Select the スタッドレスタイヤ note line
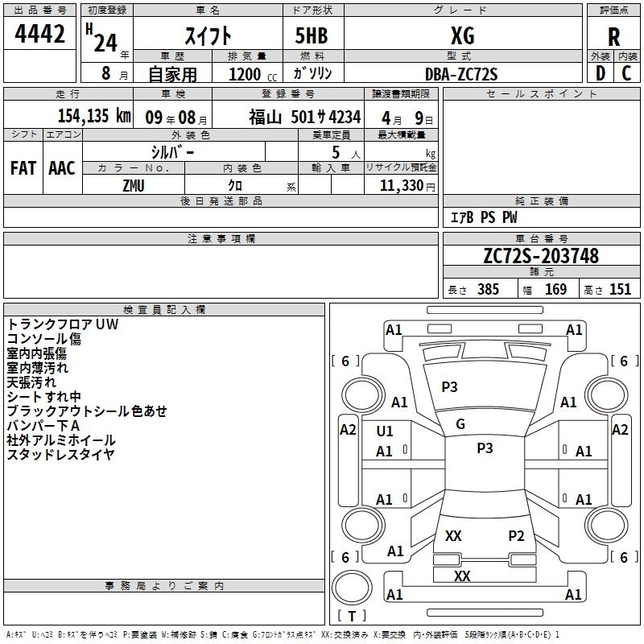The height and width of the screenshot is (644, 644). pos(61,455)
